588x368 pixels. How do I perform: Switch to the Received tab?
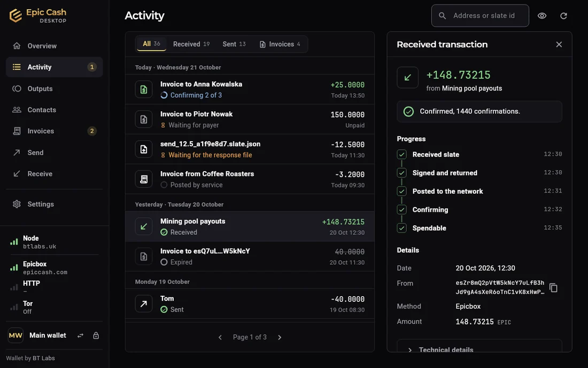(191, 44)
